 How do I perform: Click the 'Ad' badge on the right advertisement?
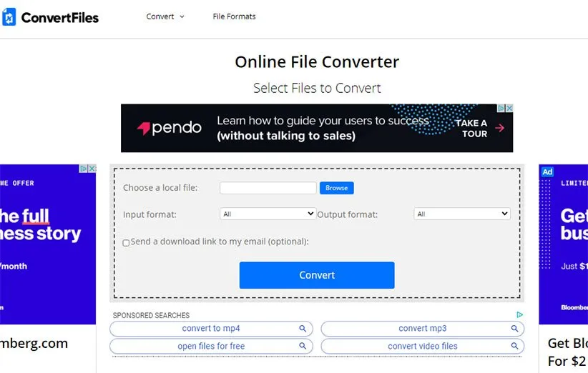(x=547, y=172)
